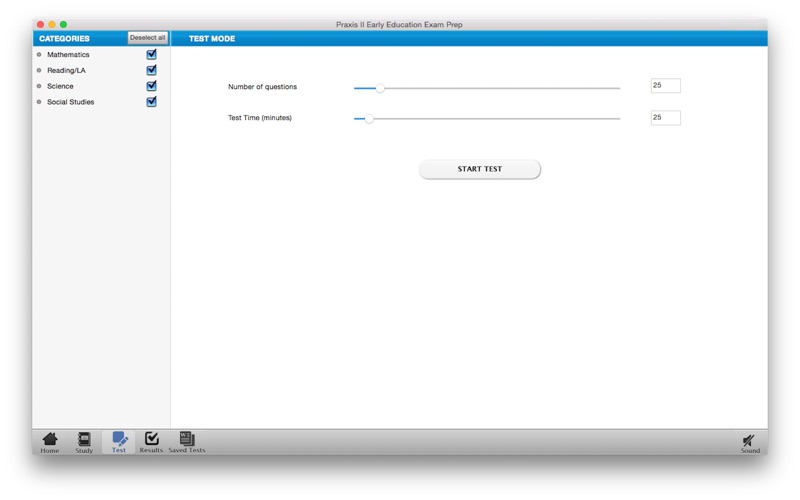
Task: Open the Results checkmark icon
Action: (152, 442)
